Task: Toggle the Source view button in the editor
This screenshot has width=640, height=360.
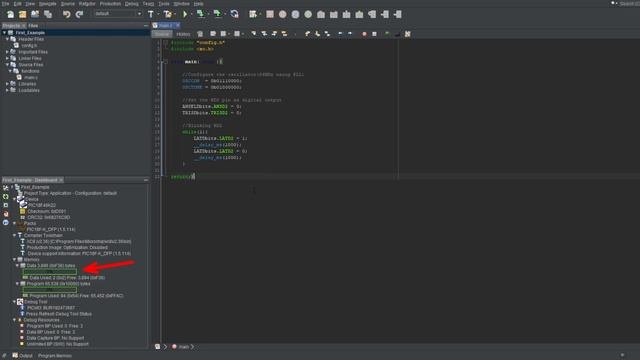Action: [x=162, y=34]
